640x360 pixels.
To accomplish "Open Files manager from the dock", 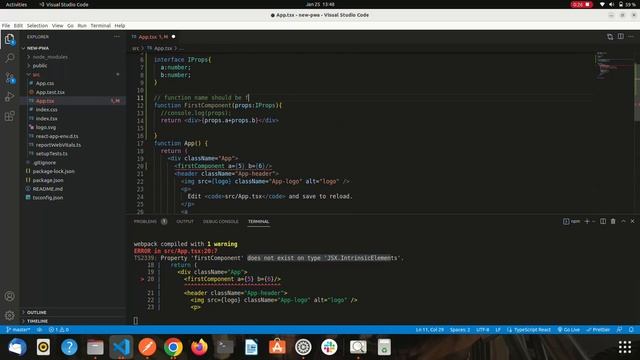I will click(x=95, y=347).
